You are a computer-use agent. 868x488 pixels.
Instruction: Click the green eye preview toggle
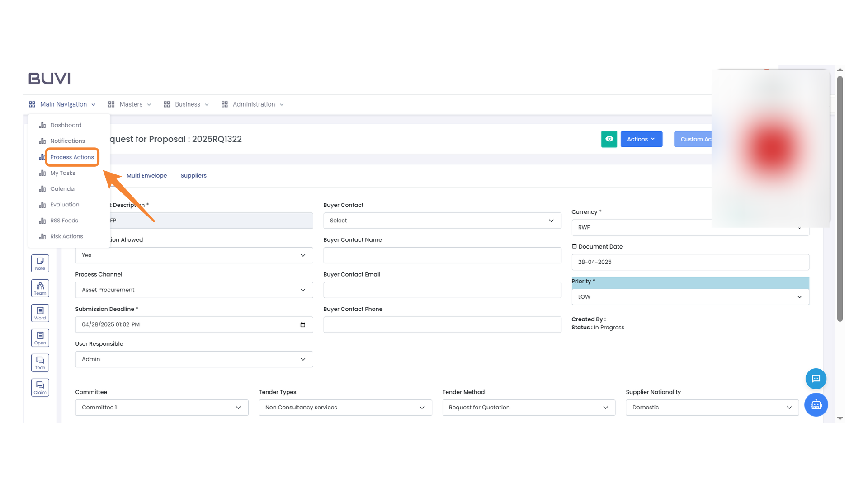coord(609,139)
